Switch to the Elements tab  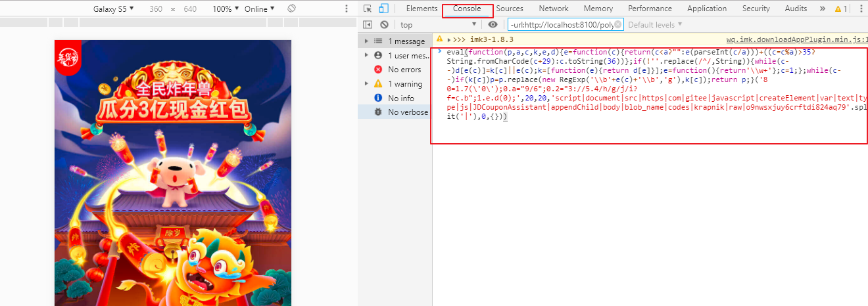tap(422, 9)
